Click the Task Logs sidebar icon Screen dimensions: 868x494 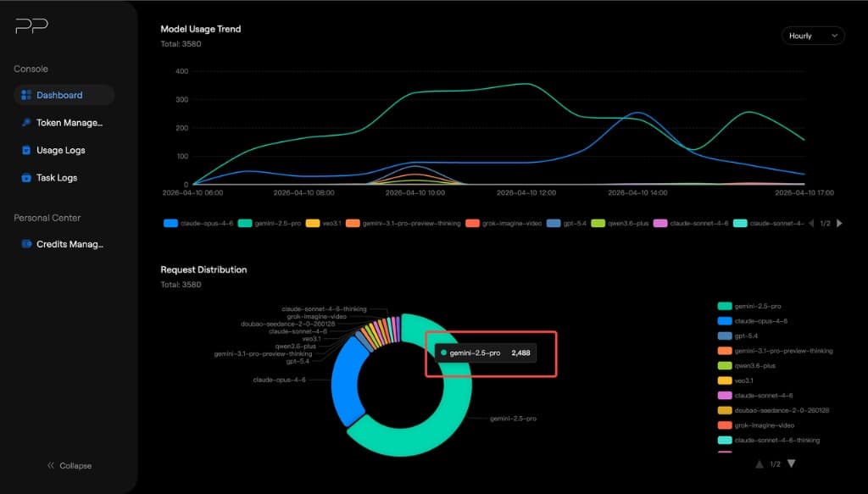pyautogui.click(x=26, y=178)
